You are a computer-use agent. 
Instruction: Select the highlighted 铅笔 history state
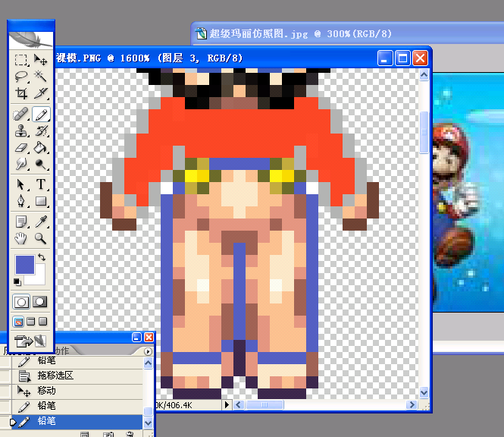[77, 421]
